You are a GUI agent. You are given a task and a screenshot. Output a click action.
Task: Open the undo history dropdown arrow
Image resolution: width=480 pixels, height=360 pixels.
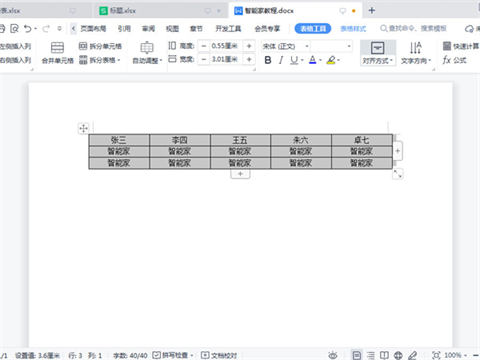click(36, 29)
